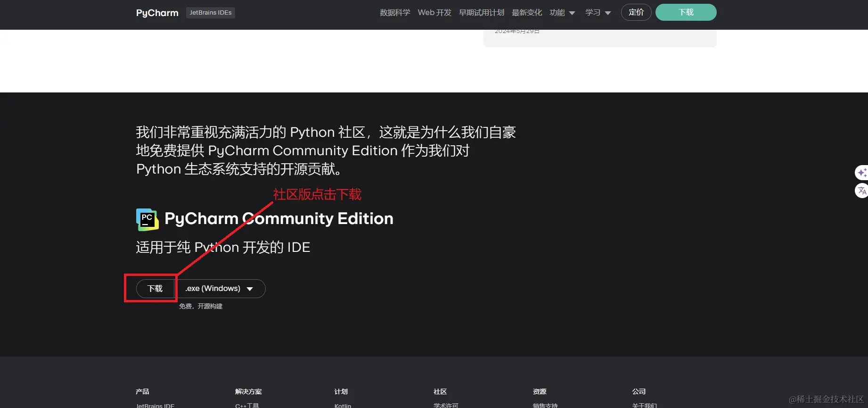
Task: Click the 适用于纯 Python 开发的 IDE subtitle
Action: tap(223, 247)
